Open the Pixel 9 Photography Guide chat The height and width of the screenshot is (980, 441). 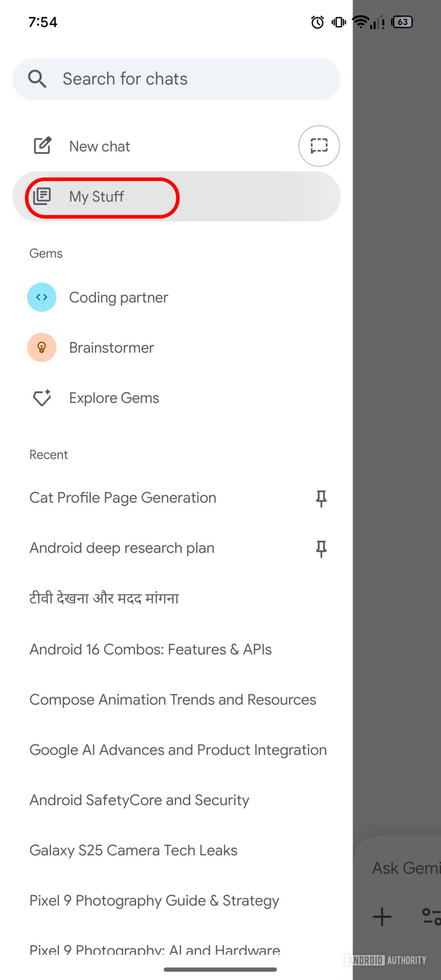(154, 900)
